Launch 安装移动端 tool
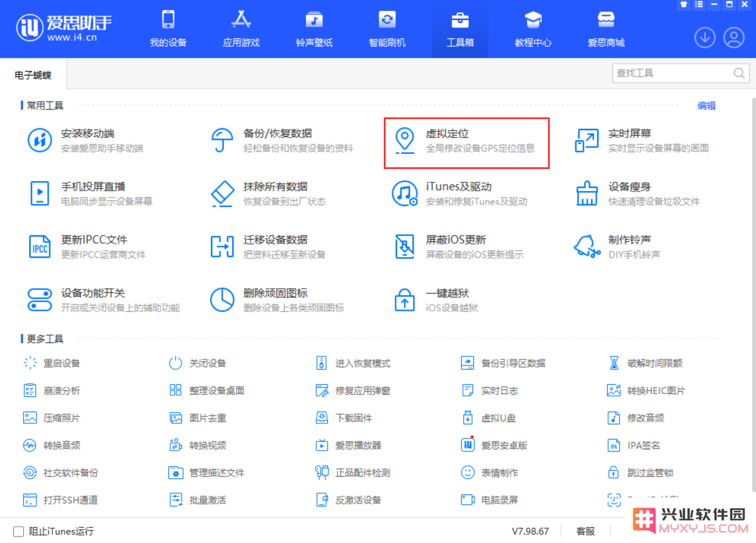The height and width of the screenshot is (543, 756). 86,140
